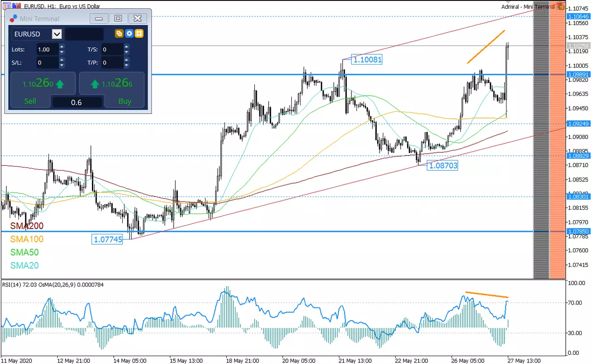The width and height of the screenshot is (591, 364).
Task: Select the 1.10081 price label on the chart
Action: (367, 60)
